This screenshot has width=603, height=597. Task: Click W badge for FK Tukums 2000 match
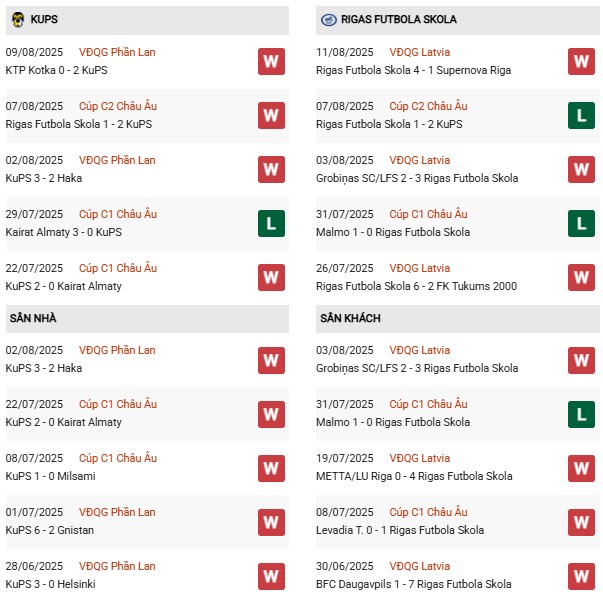(581, 278)
